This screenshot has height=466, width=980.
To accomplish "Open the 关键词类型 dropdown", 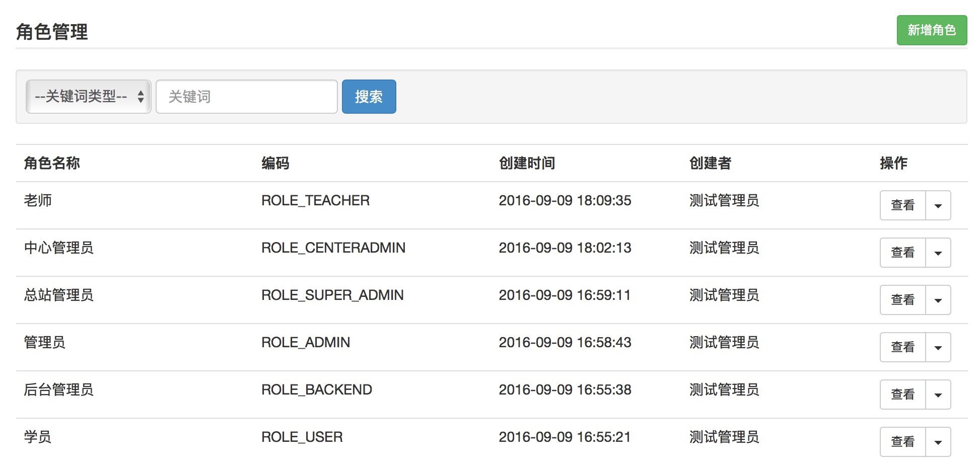I will (89, 97).
